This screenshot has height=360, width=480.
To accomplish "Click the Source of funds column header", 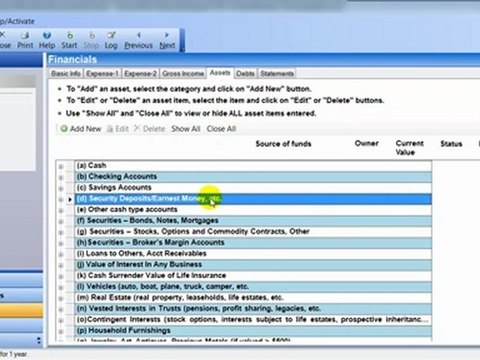I will click(283, 144).
